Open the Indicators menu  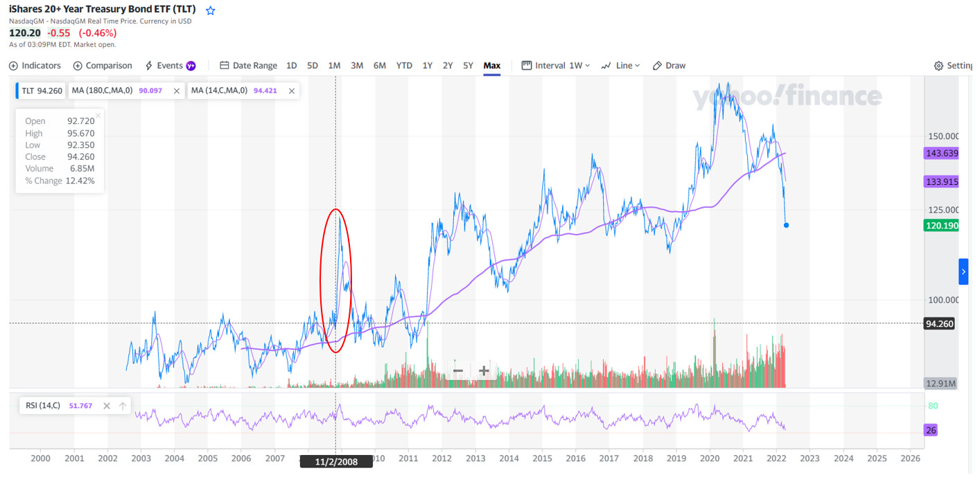pyautogui.click(x=35, y=66)
